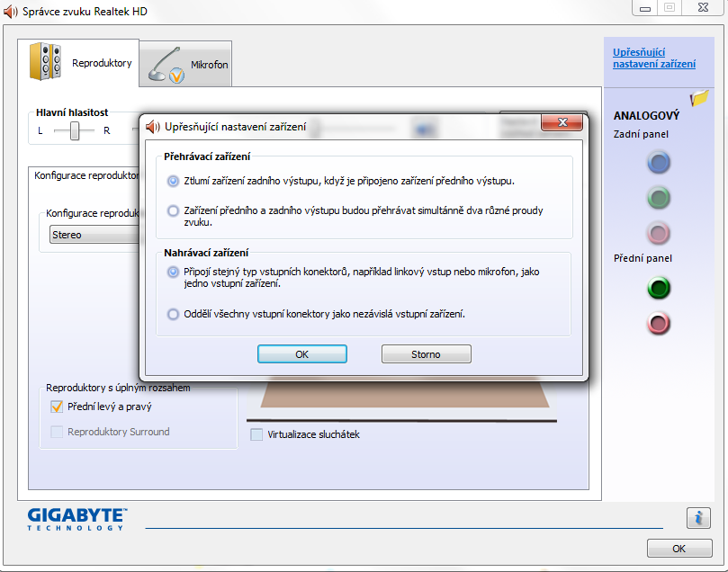Viewport: 728px width, 572px height.
Task: Select separate all input jacks option
Action: [x=173, y=314]
